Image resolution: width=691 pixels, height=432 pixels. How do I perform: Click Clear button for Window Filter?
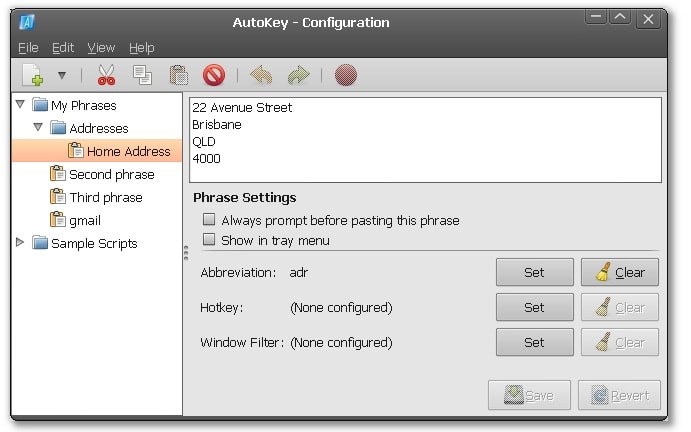coord(620,342)
